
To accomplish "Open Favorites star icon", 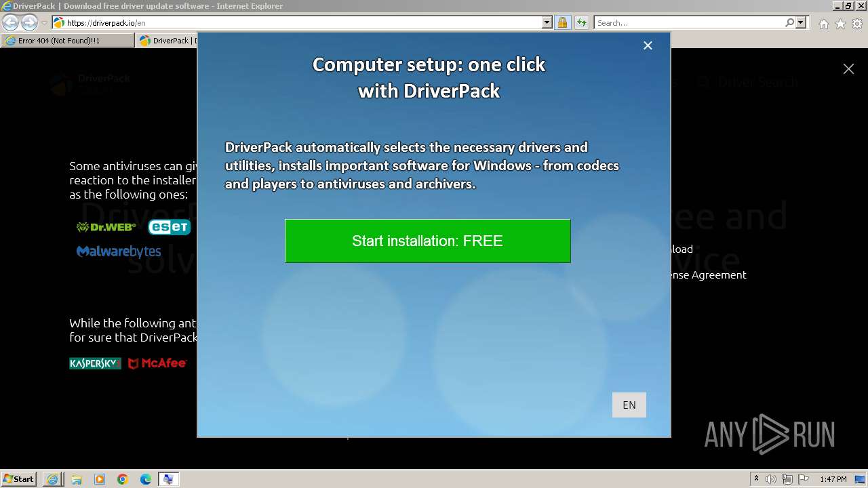I will [x=840, y=24].
